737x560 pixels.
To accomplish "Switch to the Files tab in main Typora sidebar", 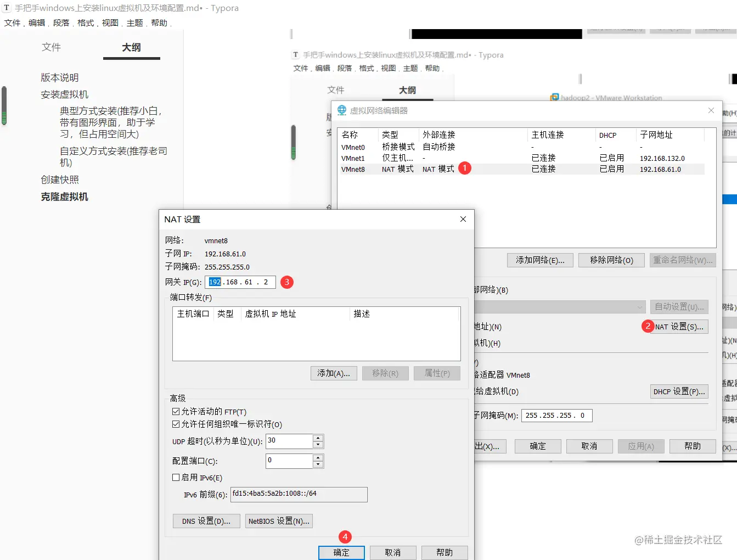I will pyautogui.click(x=51, y=47).
